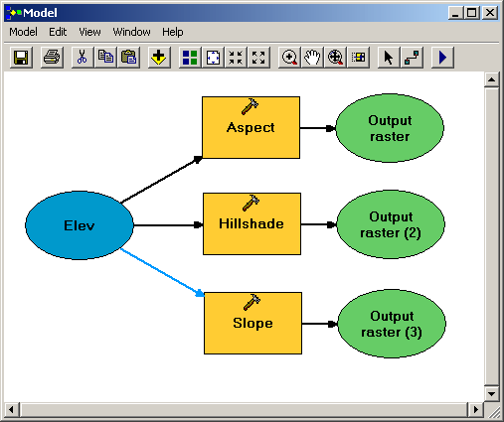Activate the Zoom In magnifier tool
Image resolution: width=504 pixels, height=422 pixels.
pyautogui.click(x=289, y=58)
